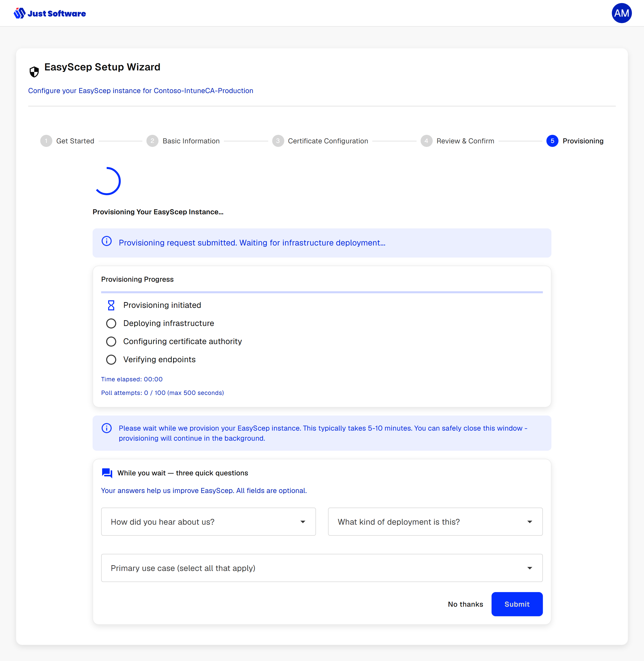Image resolution: width=644 pixels, height=661 pixels.
Task: Submit the survey answers
Action: point(517,604)
